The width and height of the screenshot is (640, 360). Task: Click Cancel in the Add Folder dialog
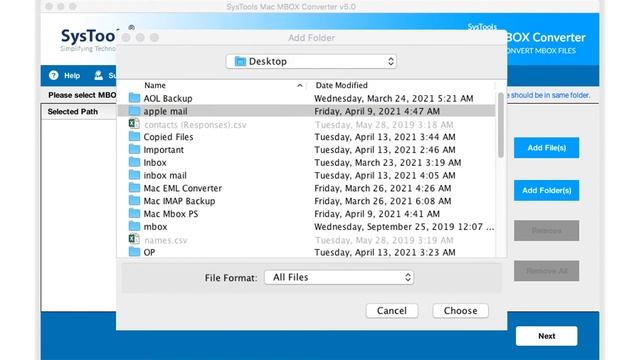[x=392, y=311]
